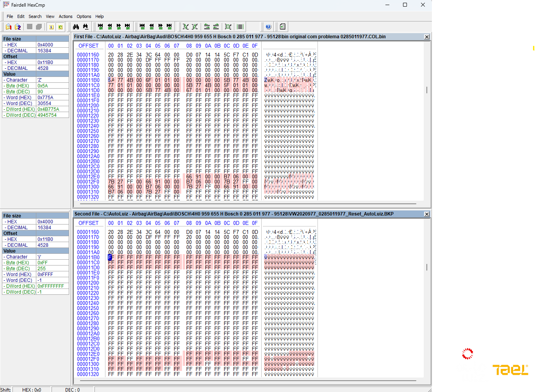The image size is (535, 392).
Task: Open the first file using toolbar icon 1
Action: (x=9, y=27)
